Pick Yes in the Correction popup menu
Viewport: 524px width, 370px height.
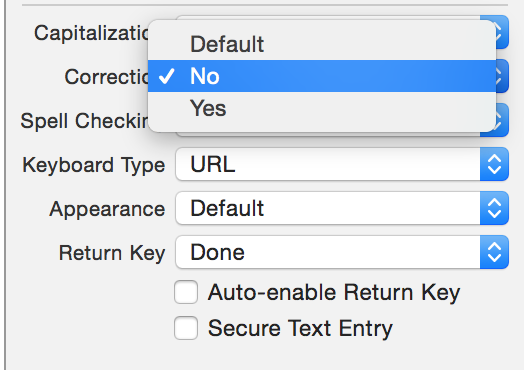322,108
